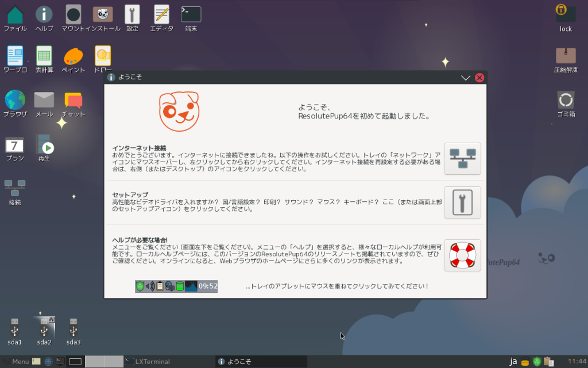This screenshot has width=588, height=368.
Task: Roll up the Welcome window using the chevron
Action: tap(466, 78)
